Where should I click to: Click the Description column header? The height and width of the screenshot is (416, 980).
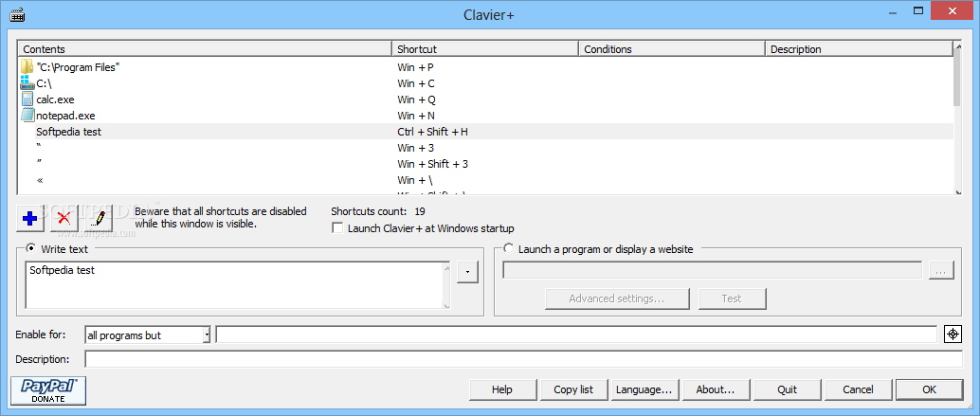point(859,48)
